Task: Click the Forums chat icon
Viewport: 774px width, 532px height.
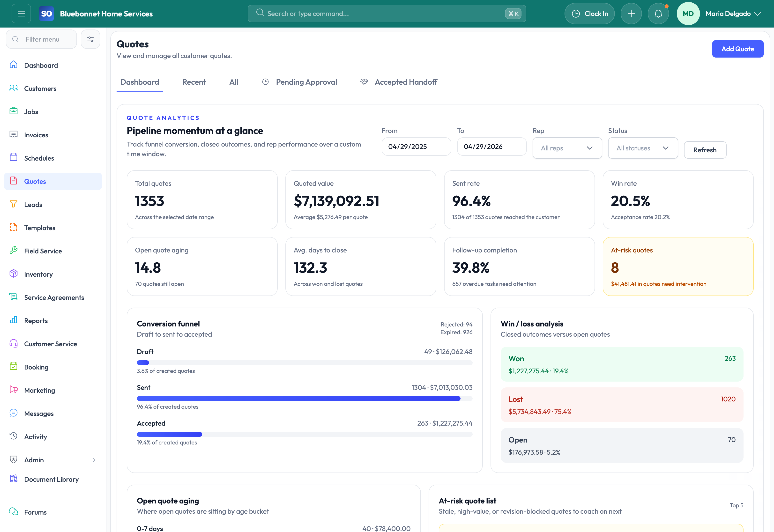Action: click(14, 512)
